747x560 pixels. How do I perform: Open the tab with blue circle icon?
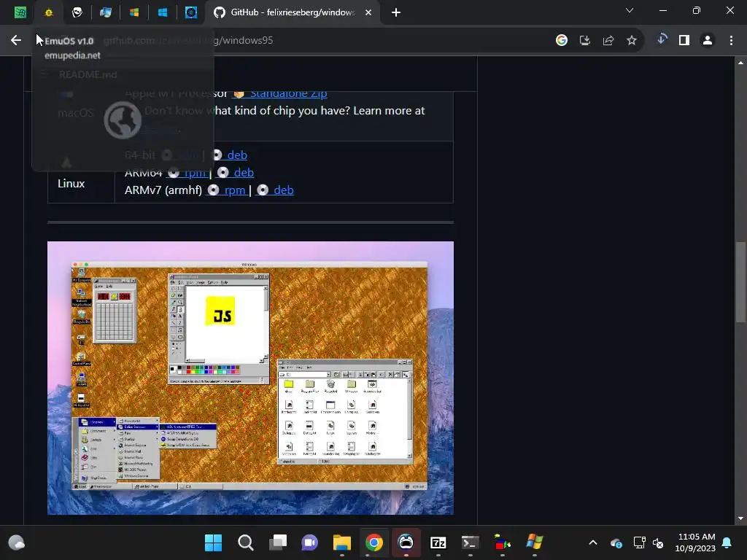[x=191, y=12]
